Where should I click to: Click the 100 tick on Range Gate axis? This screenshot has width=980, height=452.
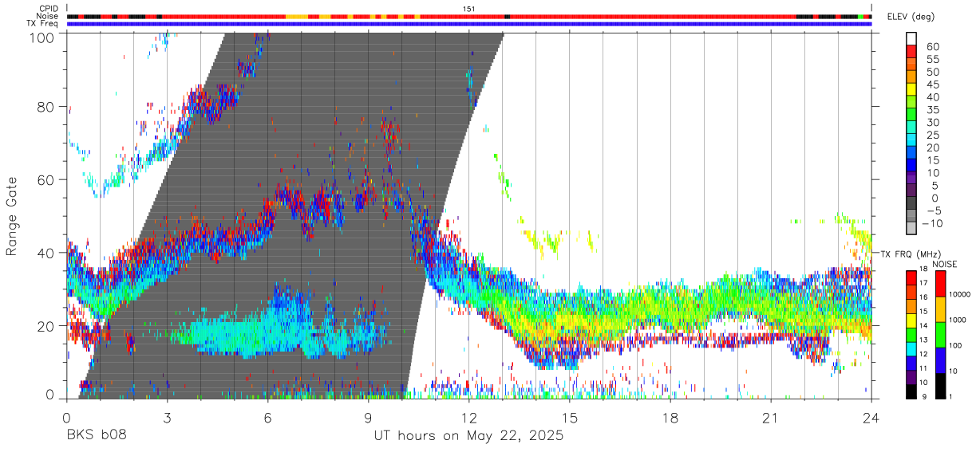point(43,37)
